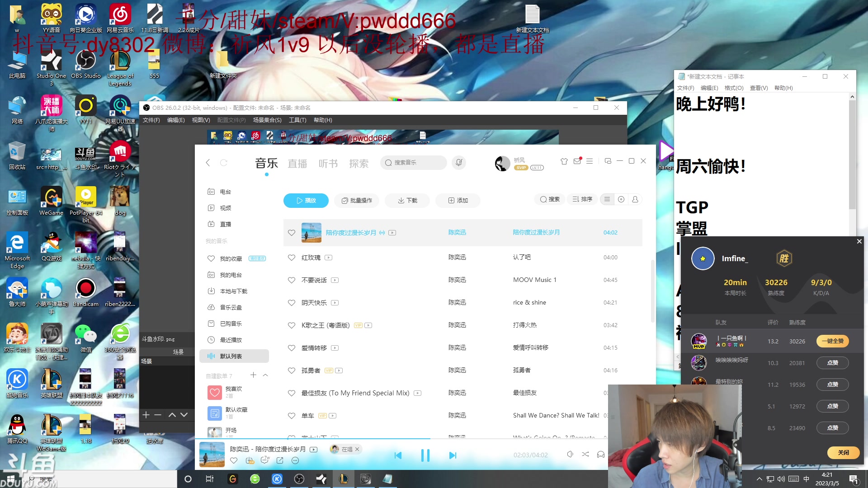Click the song progress bar
The image size is (868, 488).
tap(401, 438)
